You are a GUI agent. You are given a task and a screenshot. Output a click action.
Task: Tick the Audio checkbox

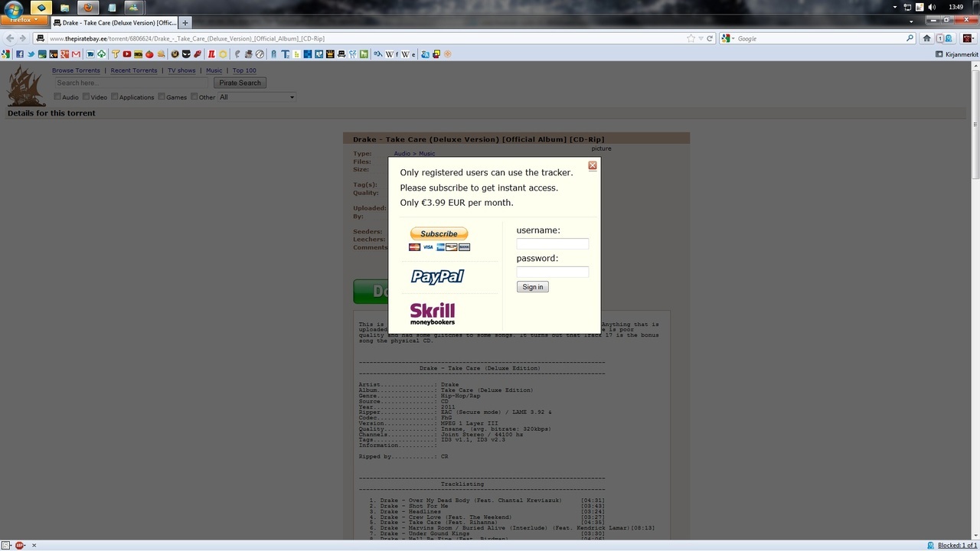click(x=57, y=96)
